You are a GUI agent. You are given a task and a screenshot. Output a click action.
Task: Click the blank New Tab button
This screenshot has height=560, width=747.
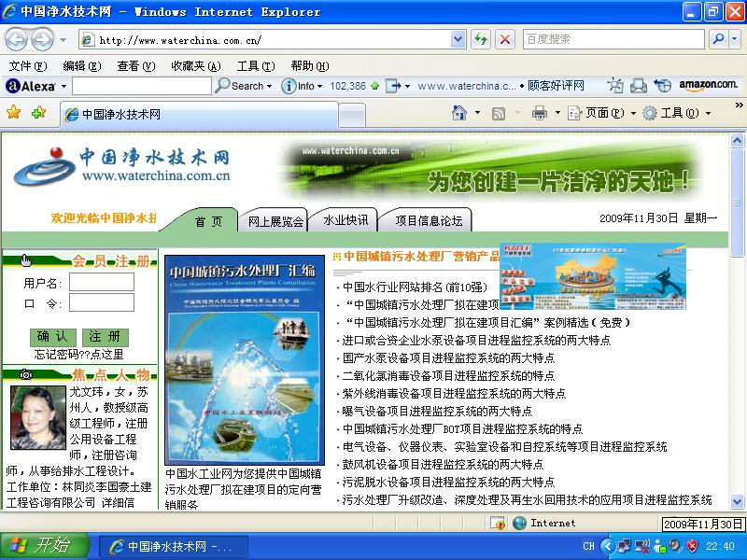pyautogui.click(x=352, y=115)
